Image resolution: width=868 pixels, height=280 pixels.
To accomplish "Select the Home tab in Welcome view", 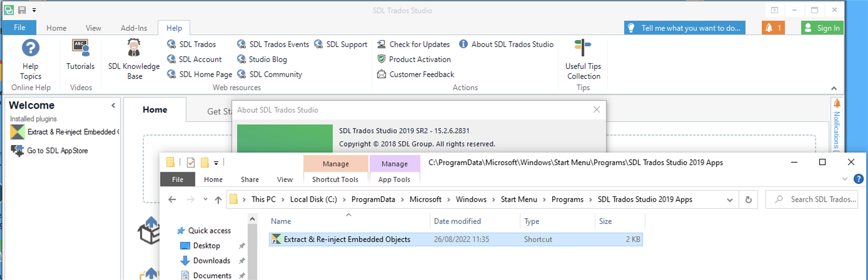I will tap(155, 110).
